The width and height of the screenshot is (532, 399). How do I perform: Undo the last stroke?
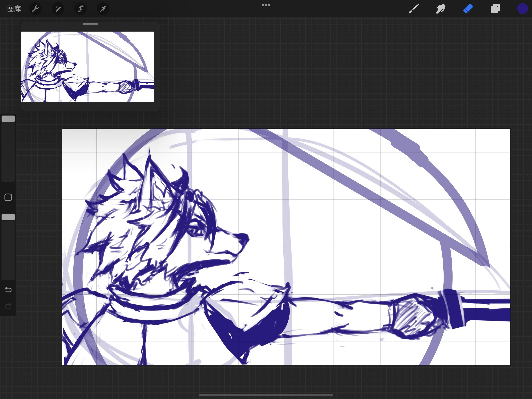[x=8, y=290]
